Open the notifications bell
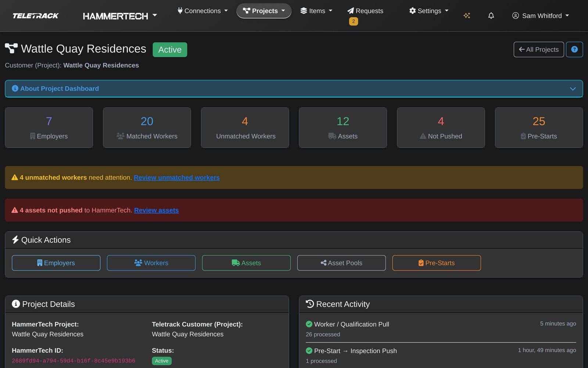The width and height of the screenshot is (588, 368). click(x=491, y=15)
